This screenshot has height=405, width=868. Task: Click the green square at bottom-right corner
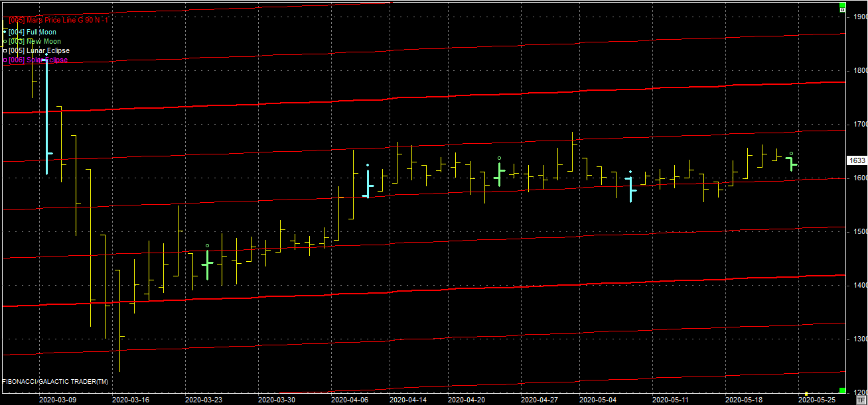tap(842, 390)
